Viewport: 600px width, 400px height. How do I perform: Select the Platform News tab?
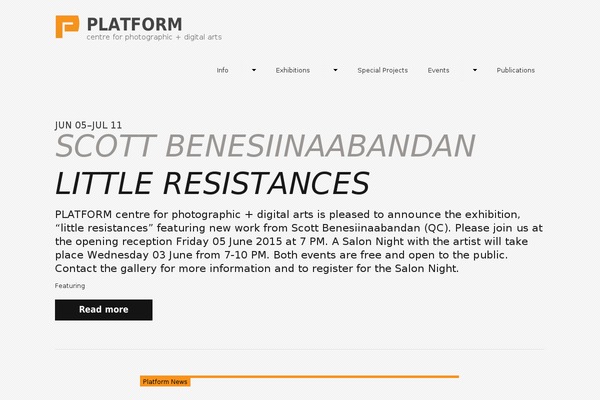pyautogui.click(x=165, y=382)
